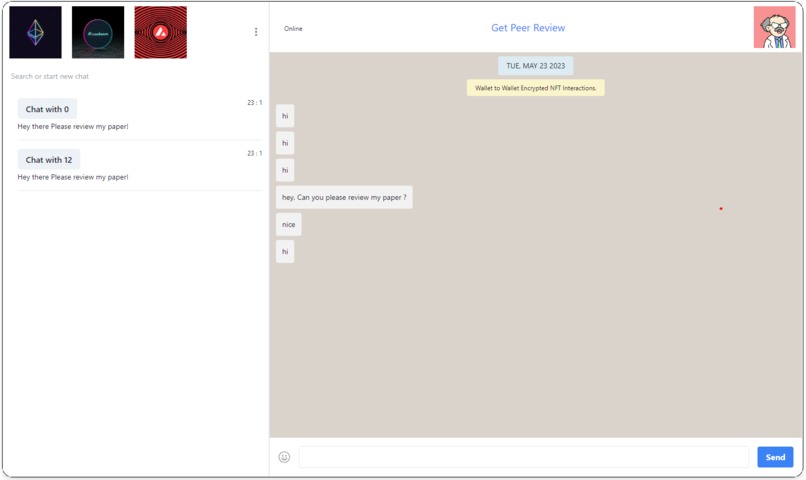Click the Search or start new chat field
The width and height of the screenshot is (806, 480).
[x=50, y=76]
